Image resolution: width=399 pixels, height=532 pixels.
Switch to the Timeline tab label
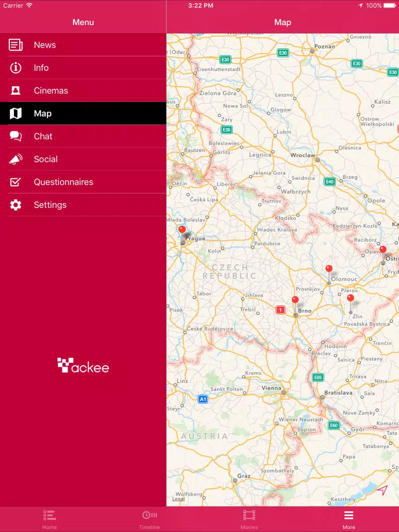click(149, 527)
